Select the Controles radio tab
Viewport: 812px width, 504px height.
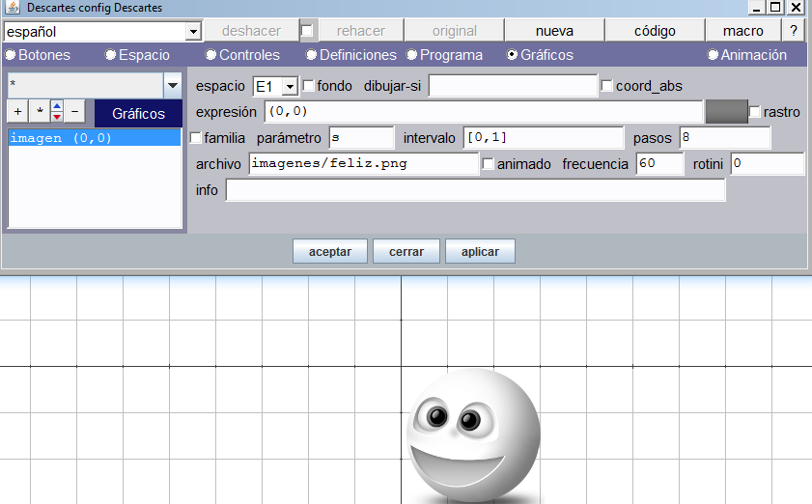211,55
